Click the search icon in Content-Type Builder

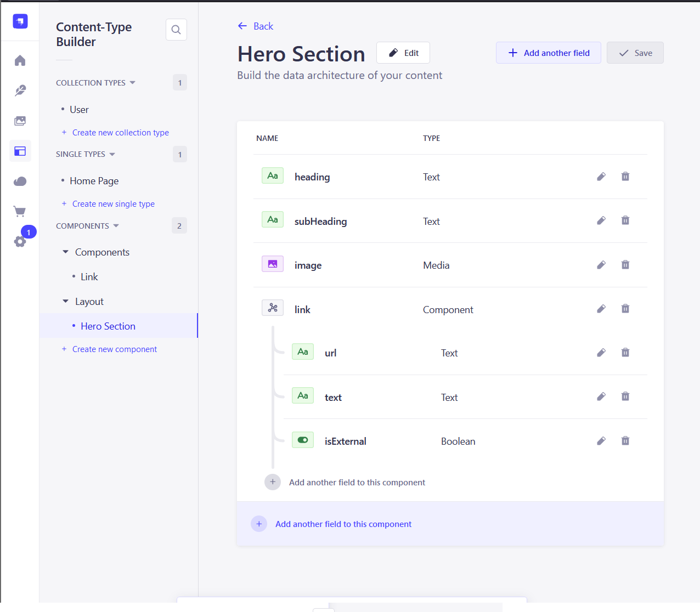pos(176,30)
